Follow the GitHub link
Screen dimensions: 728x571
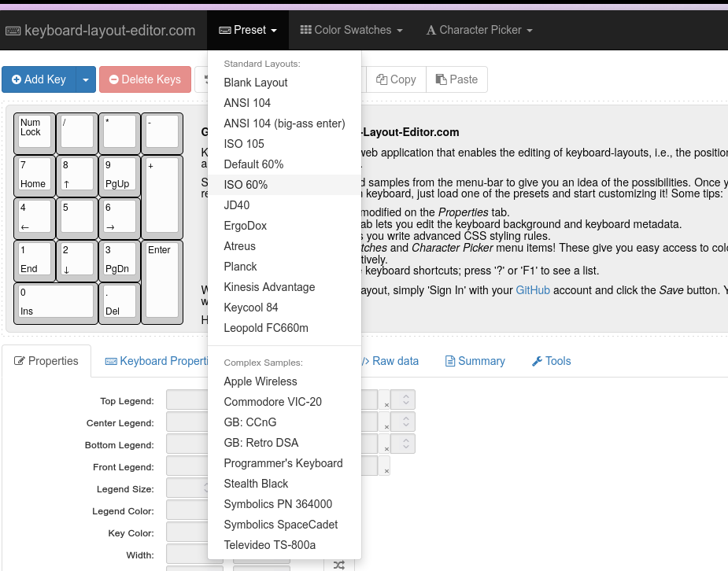coord(533,290)
